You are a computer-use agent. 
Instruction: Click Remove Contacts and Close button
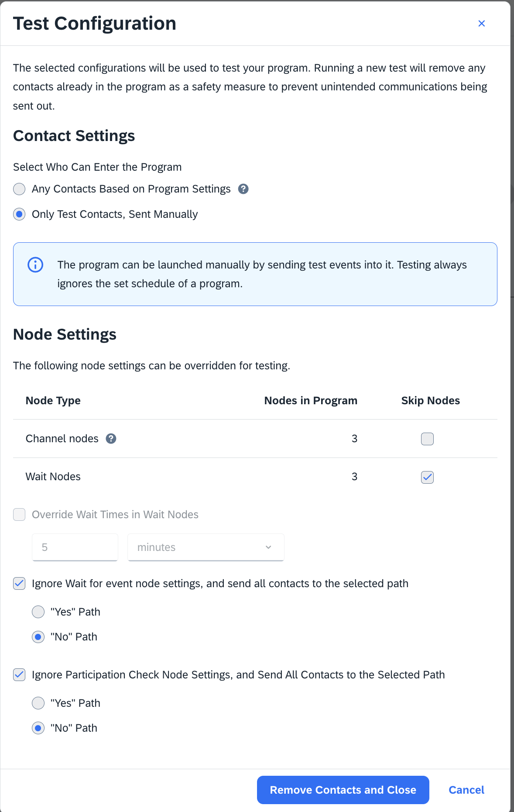(343, 790)
